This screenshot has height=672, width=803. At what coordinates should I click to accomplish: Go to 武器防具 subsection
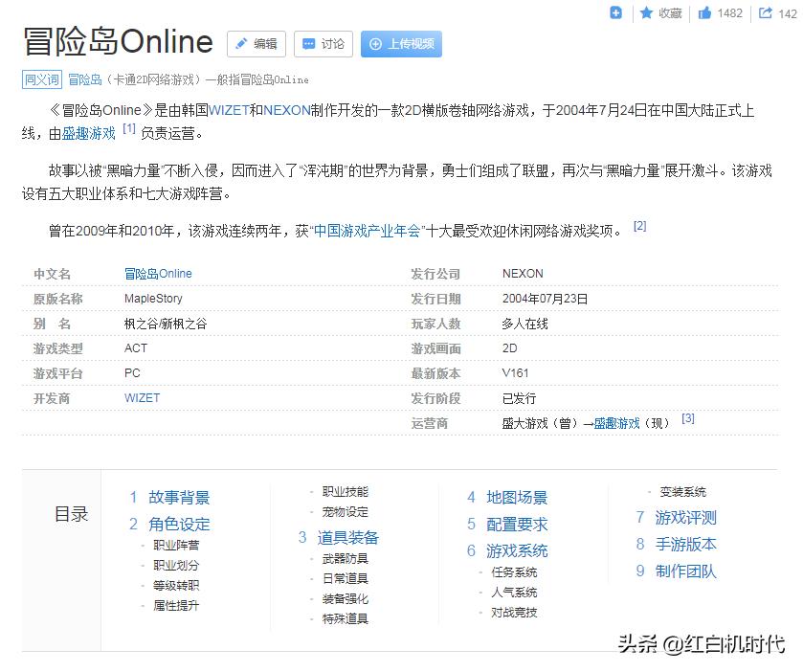(x=346, y=559)
